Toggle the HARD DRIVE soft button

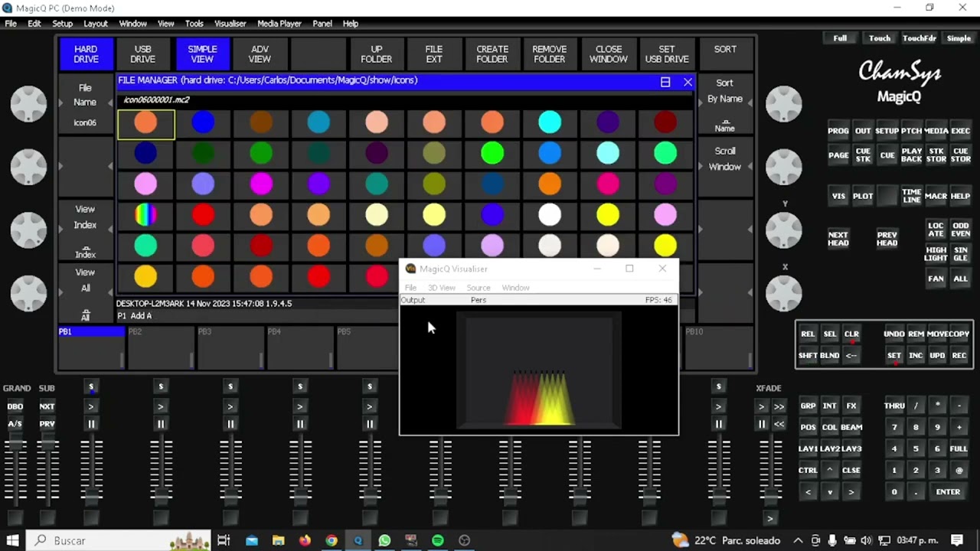tap(86, 54)
